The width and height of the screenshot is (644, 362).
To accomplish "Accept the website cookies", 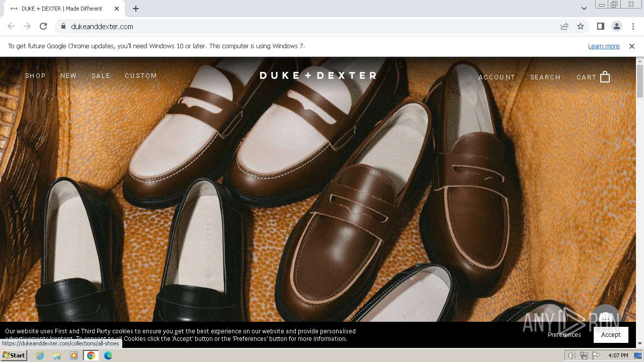I will (x=611, y=335).
